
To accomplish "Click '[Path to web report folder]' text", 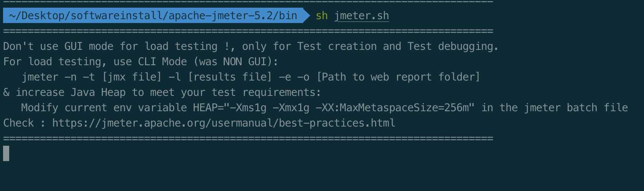I will click(x=398, y=77).
